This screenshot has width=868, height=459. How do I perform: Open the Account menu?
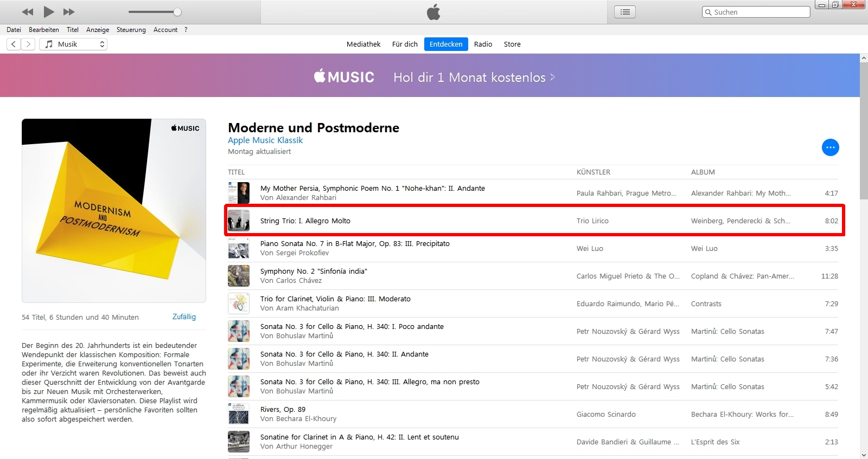165,30
